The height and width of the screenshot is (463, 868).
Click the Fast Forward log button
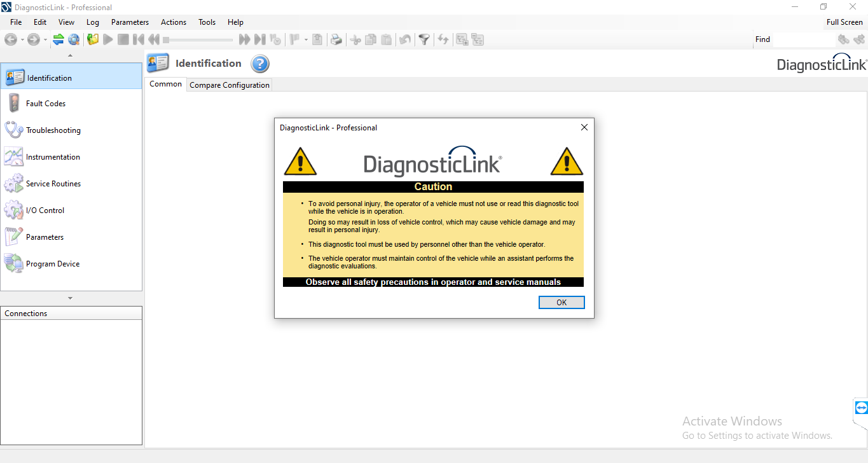(x=244, y=39)
